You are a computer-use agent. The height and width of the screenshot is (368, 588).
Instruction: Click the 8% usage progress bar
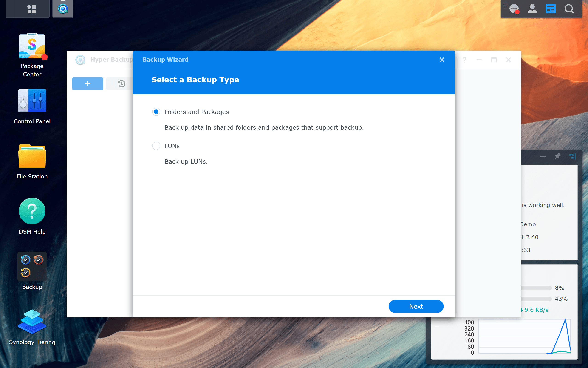point(537,288)
